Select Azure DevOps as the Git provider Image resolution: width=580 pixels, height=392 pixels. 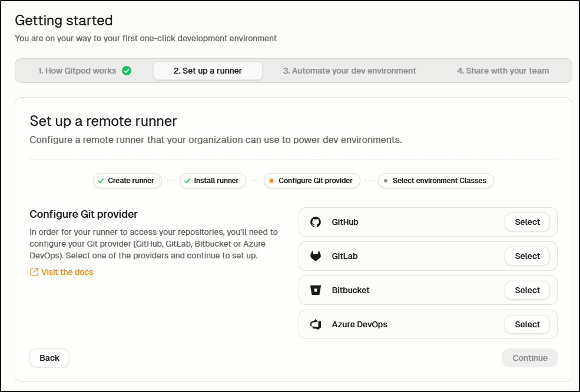527,324
